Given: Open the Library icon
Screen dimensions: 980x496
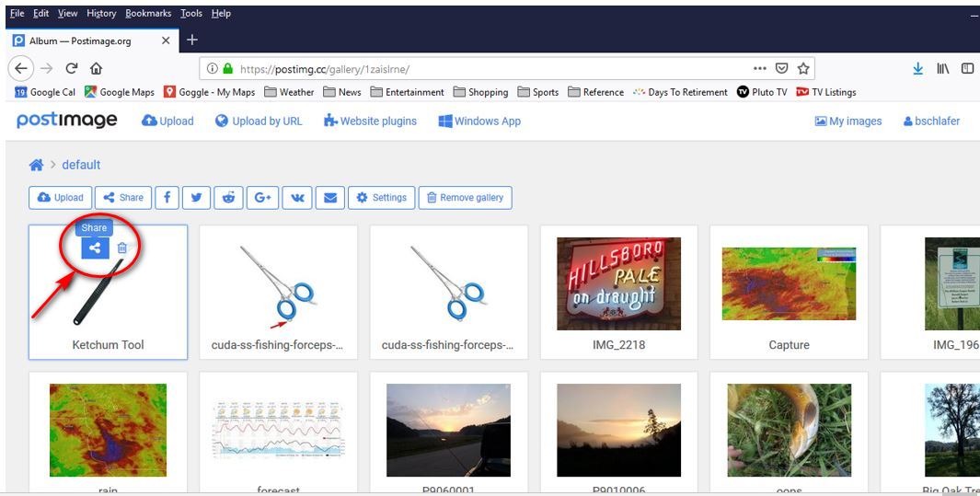Looking at the screenshot, I should pyautogui.click(x=942, y=68).
